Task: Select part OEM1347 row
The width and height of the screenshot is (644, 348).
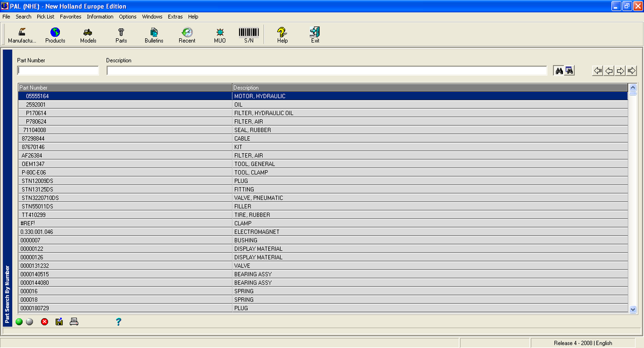Action: pyautogui.click(x=323, y=164)
